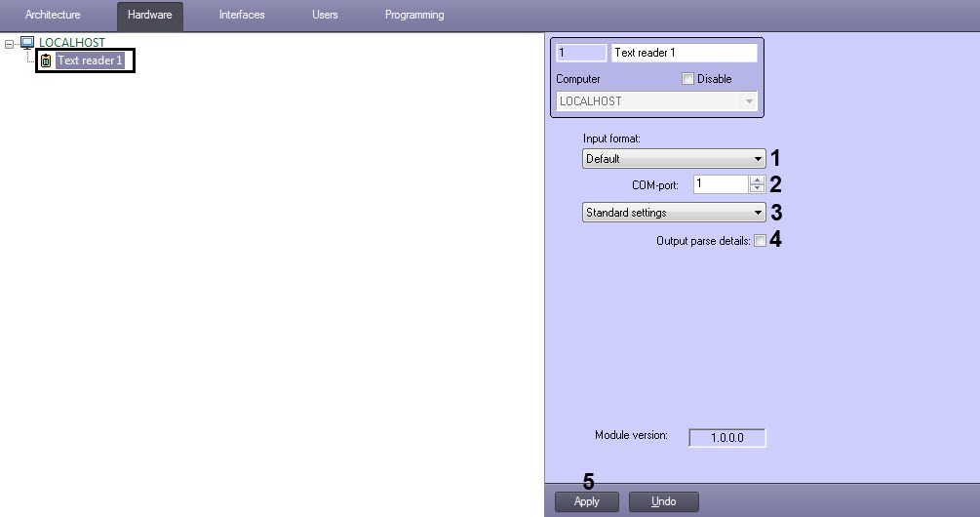The image size is (980, 517).
Task: Click the COM-port label
Action: tap(655, 185)
